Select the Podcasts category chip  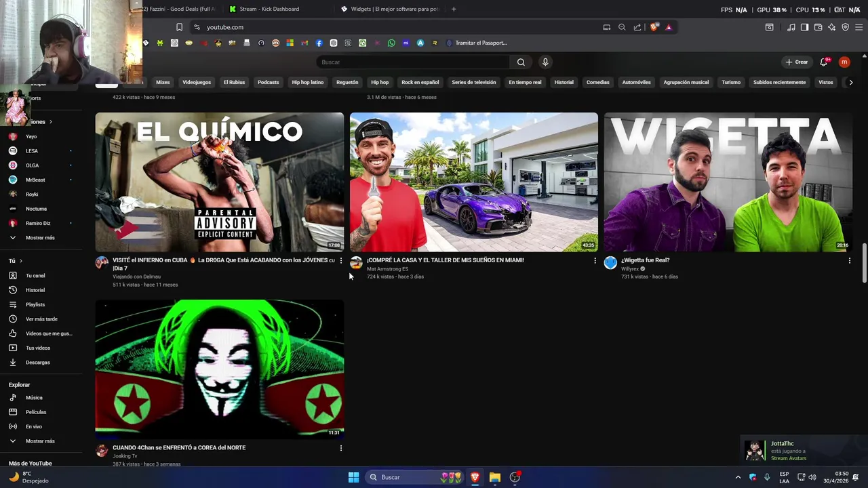pyautogui.click(x=268, y=82)
